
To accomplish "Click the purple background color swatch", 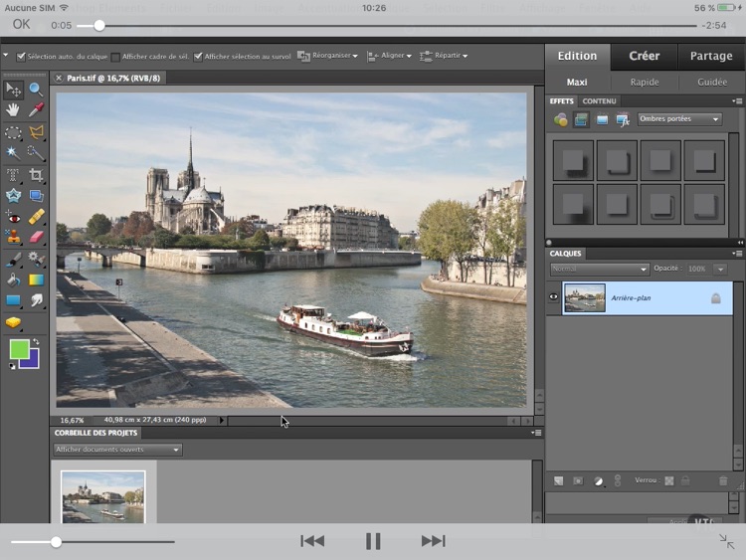I will [32, 361].
